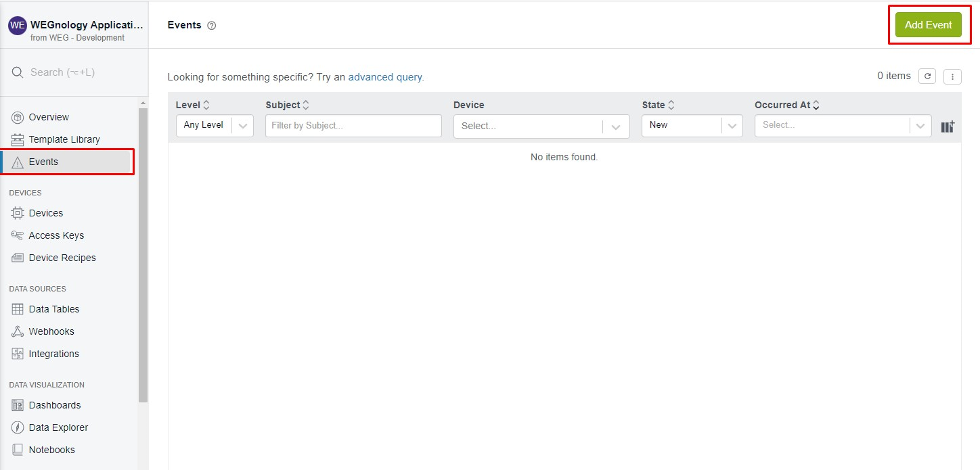
Task: Click the Template Library icon
Action: (x=18, y=139)
